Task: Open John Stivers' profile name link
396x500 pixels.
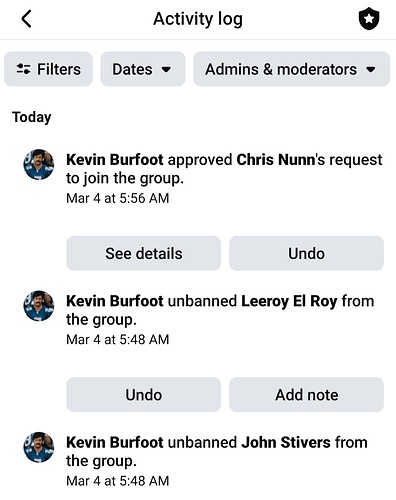Action: coord(286,442)
